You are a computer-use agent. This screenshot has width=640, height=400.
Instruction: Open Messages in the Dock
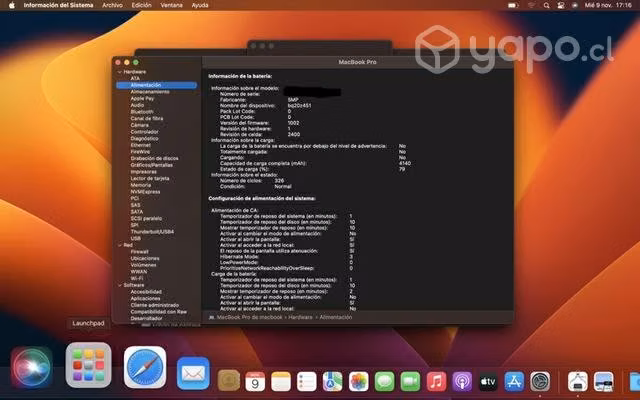coord(384,382)
